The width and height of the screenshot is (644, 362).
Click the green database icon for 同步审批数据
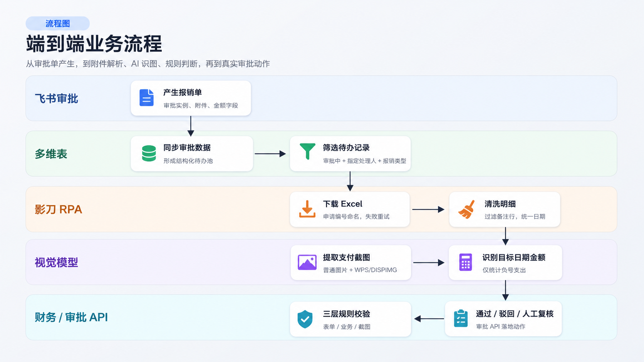pyautogui.click(x=149, y=153)
